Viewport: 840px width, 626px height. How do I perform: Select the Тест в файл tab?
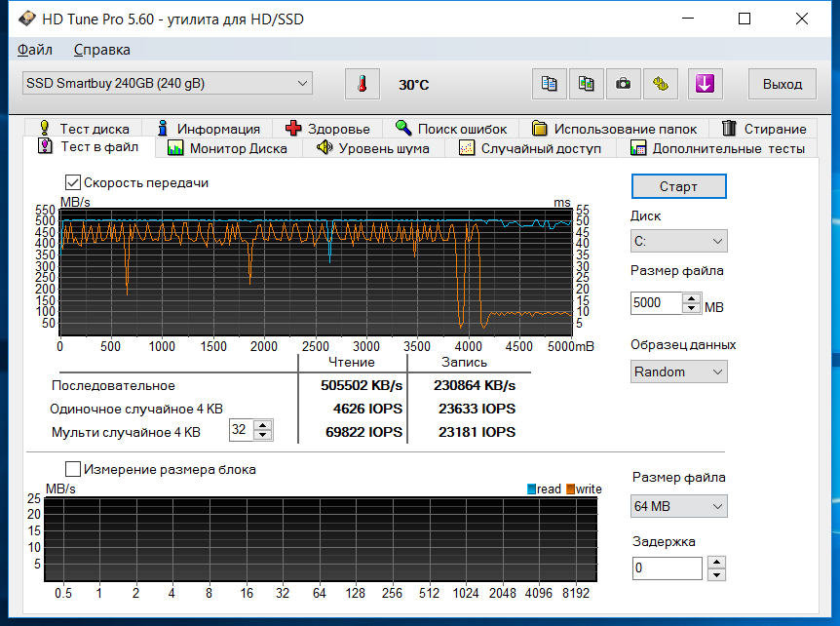[x=89, y=147]
